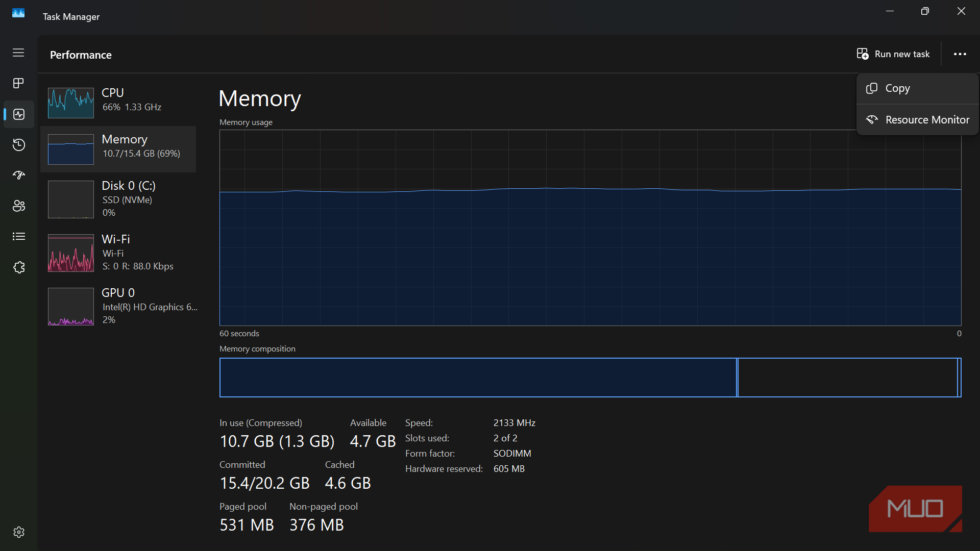
Task: Open the Services page icon
Action: pos(19,267)
